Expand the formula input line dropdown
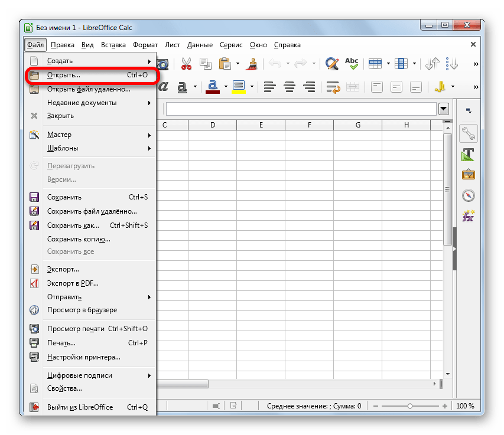Image resolution: width=504 pixels, height=435 pixels. (x=444, y=109)
